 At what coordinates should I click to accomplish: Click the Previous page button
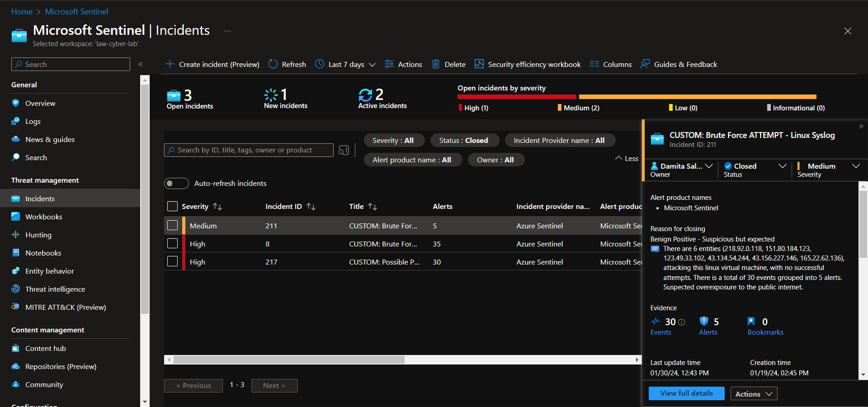[193, 386]
